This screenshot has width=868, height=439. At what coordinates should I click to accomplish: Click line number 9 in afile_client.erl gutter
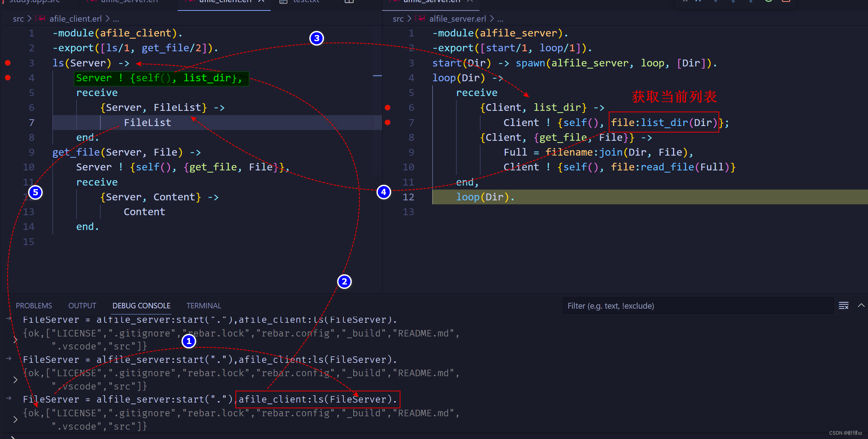31,152
